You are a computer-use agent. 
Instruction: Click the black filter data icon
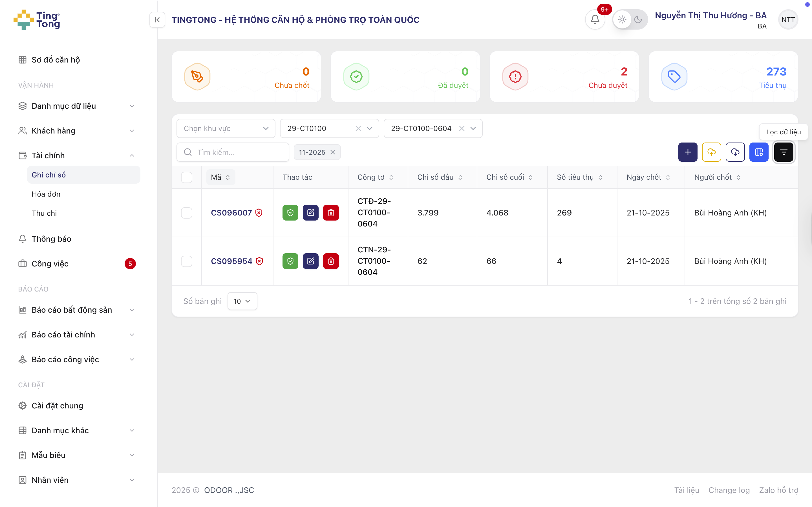(784, 152)
